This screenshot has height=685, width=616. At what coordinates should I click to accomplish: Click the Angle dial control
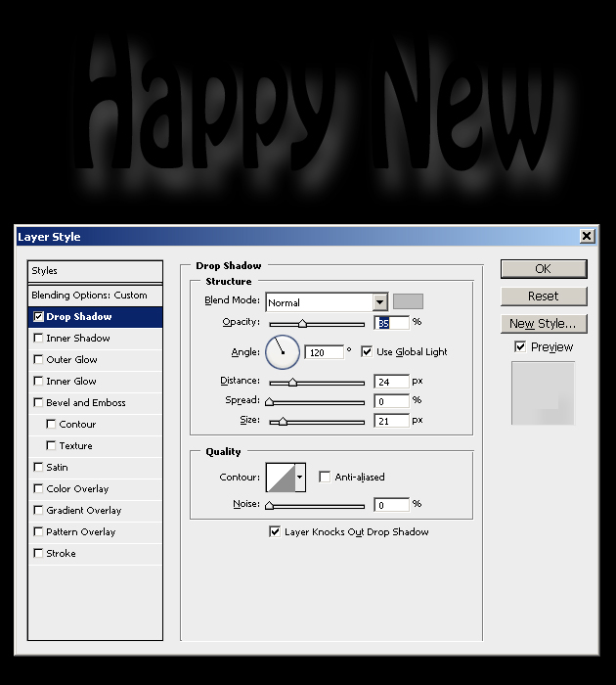[283, 352]
